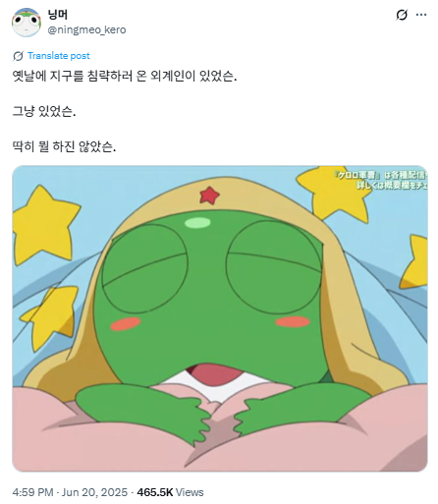
Task: Open the three-dot more options menu
Action: tap(421, 15)
